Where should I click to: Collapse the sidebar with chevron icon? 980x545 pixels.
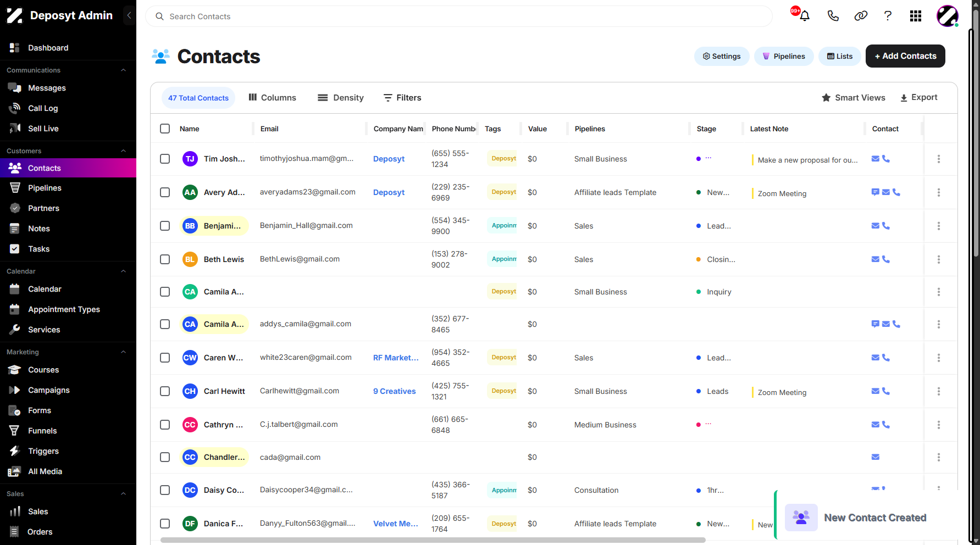click(x=129, y=15)
